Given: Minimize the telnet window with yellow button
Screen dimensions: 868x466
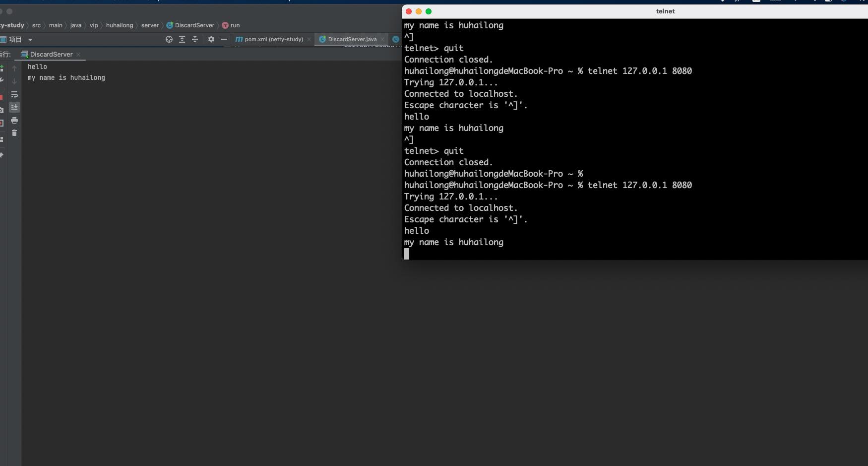Looking at the screenshot, I should coord(419,11).
